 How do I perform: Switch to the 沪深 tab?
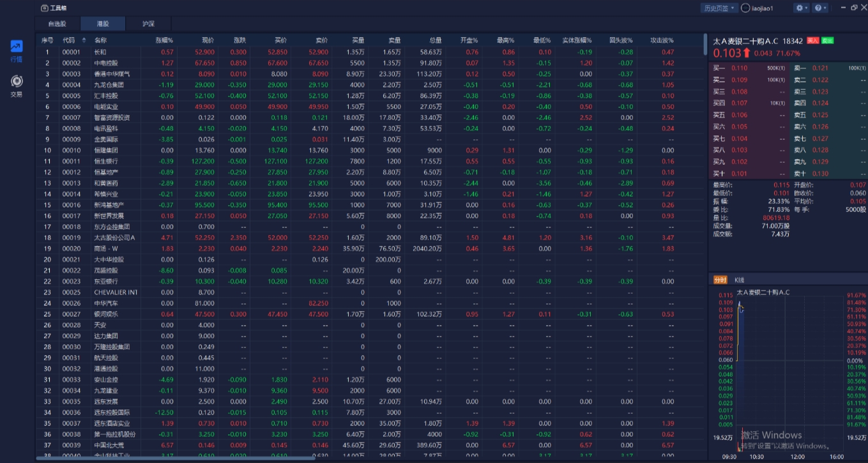pyautogui.click(x=148, y=24)
